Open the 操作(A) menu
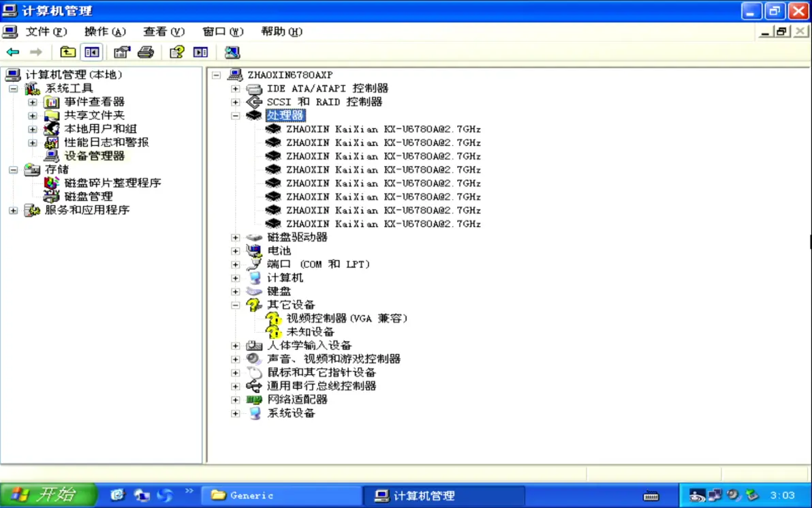This screenshot has width=812, height=508. tap(105, 31)
